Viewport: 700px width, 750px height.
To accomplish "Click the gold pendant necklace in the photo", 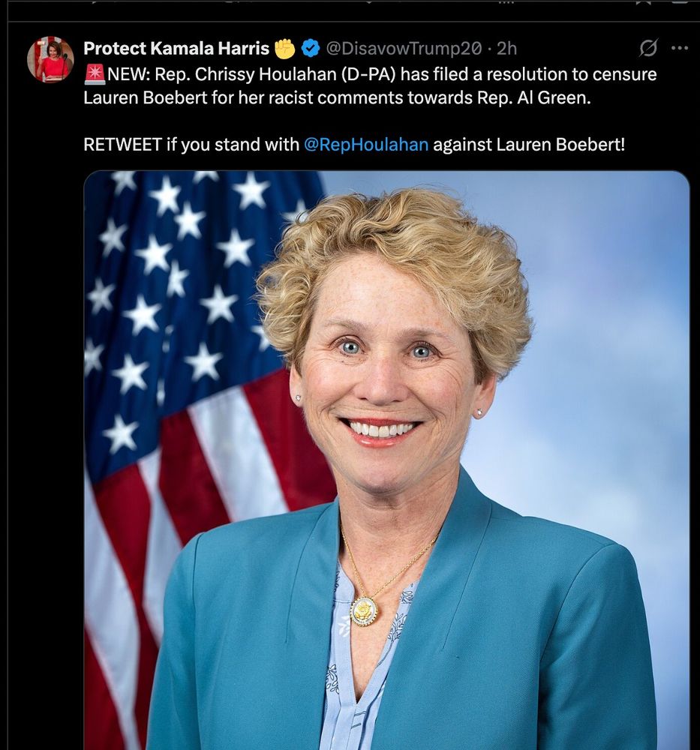I will (x=365, y=610).
